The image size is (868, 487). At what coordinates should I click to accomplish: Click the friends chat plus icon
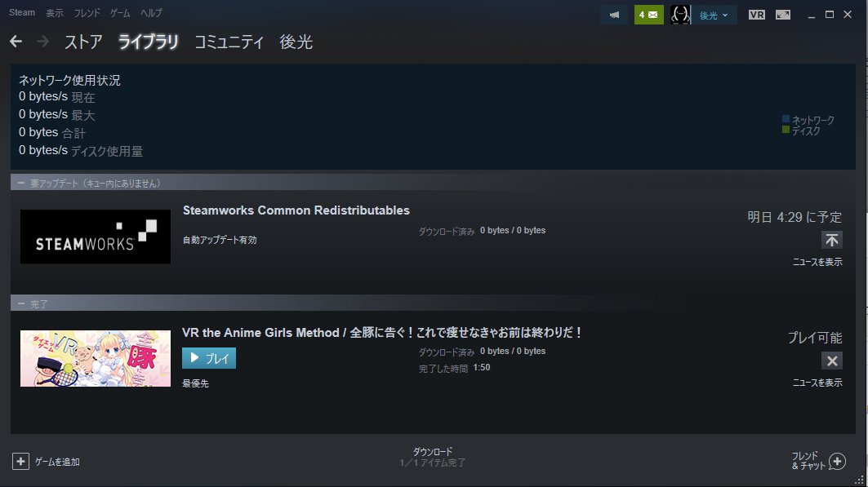click(x=837, y=461)
